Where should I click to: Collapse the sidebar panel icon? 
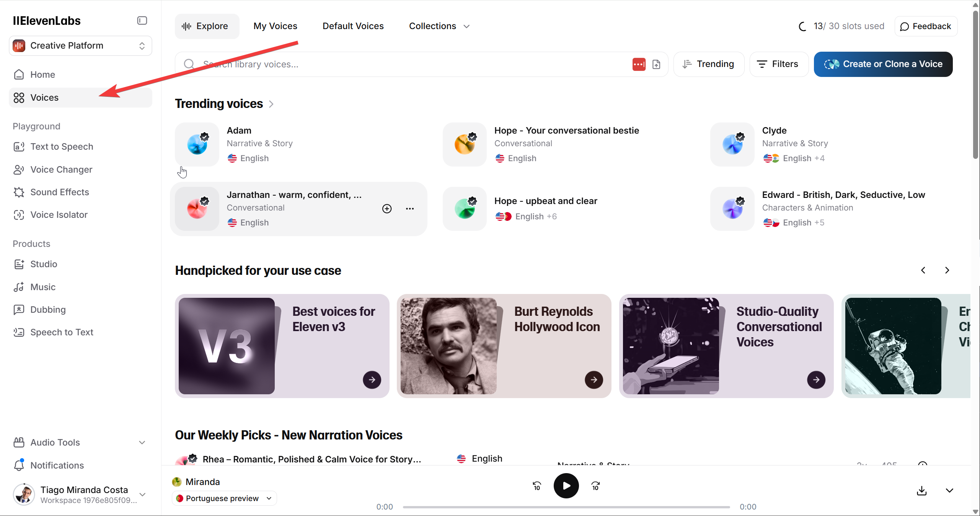142,21
